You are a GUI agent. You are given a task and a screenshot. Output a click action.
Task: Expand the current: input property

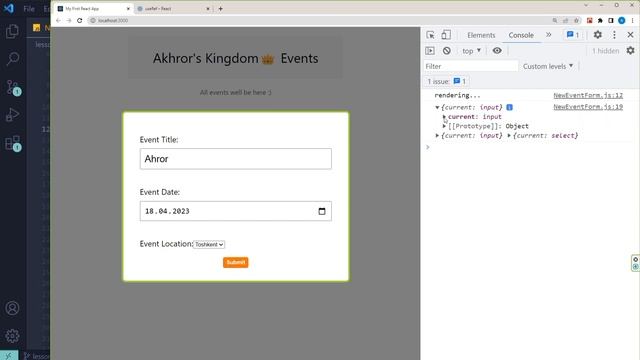[444, 117]
